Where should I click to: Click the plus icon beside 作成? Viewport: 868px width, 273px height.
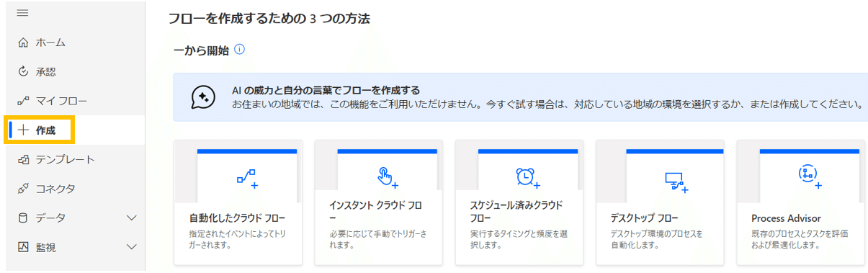[23, 130]
